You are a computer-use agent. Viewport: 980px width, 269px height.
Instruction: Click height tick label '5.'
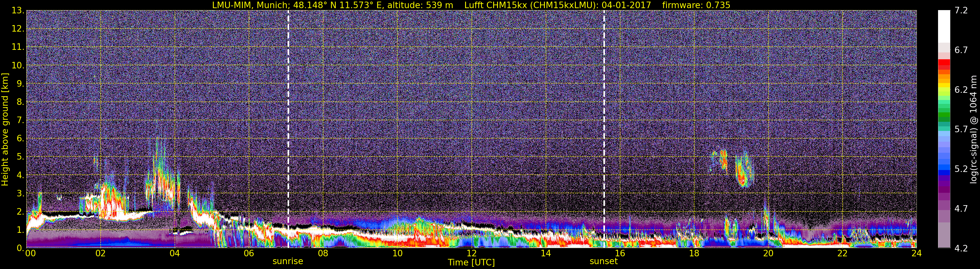tap(20, 157)
